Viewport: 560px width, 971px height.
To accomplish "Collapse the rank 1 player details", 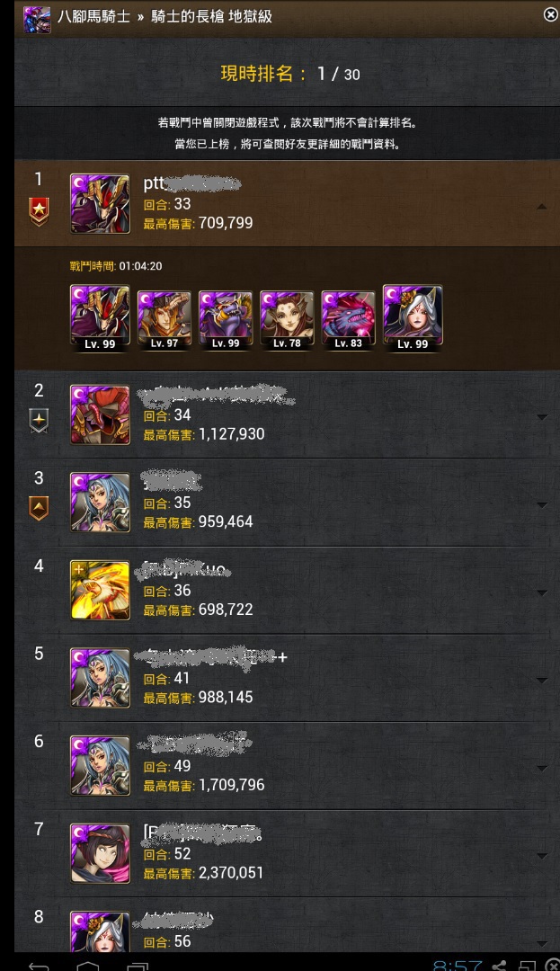I will 541,207.
